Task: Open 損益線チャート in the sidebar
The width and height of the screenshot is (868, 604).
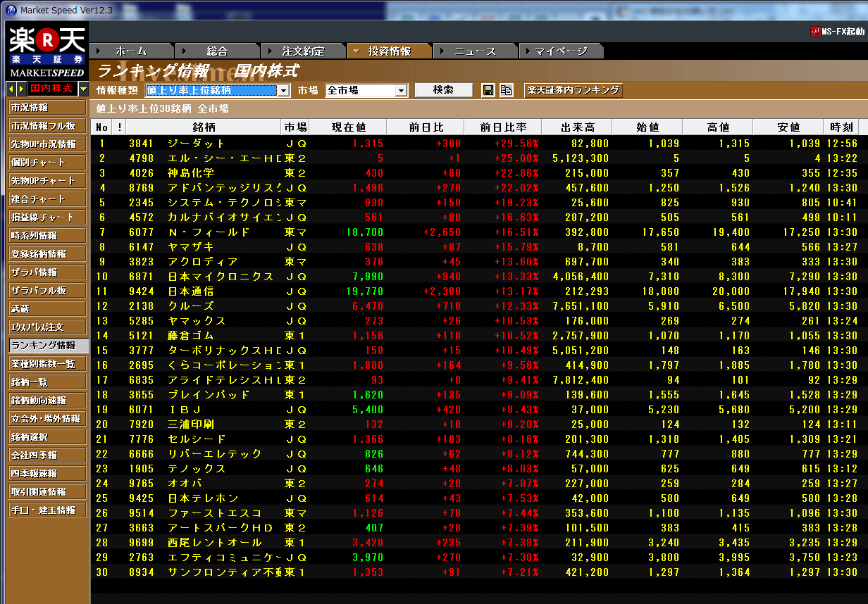Action: 48,218
